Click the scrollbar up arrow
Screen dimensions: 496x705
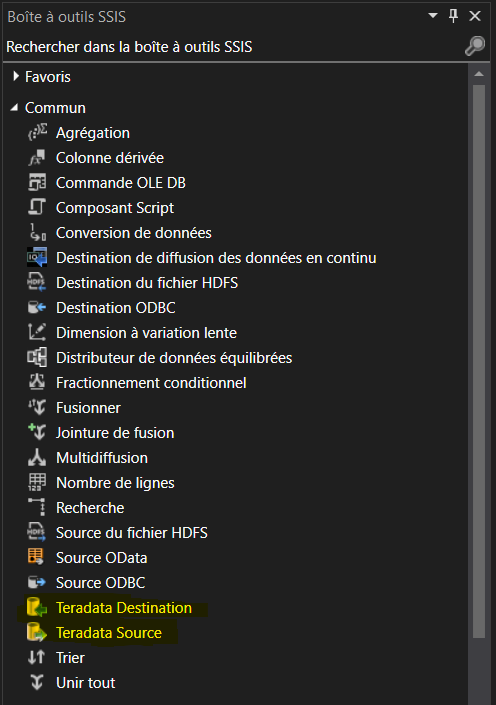479,74
